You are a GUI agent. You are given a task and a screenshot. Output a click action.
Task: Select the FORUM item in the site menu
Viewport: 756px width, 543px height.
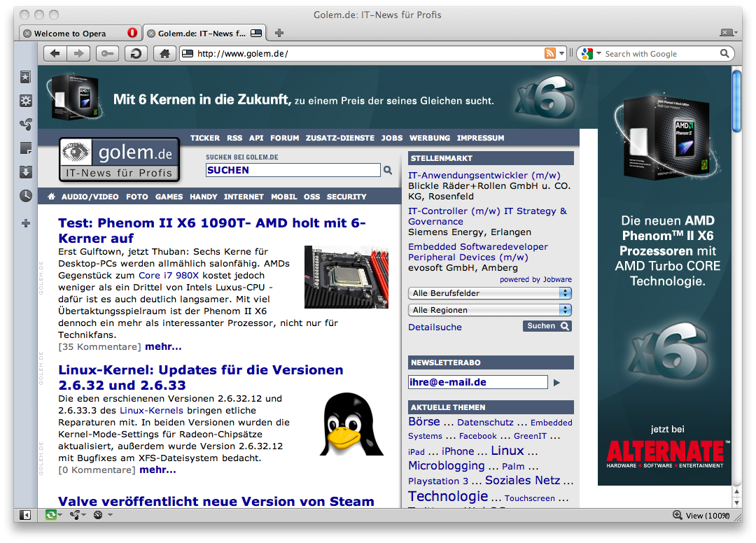coord(285,138)
